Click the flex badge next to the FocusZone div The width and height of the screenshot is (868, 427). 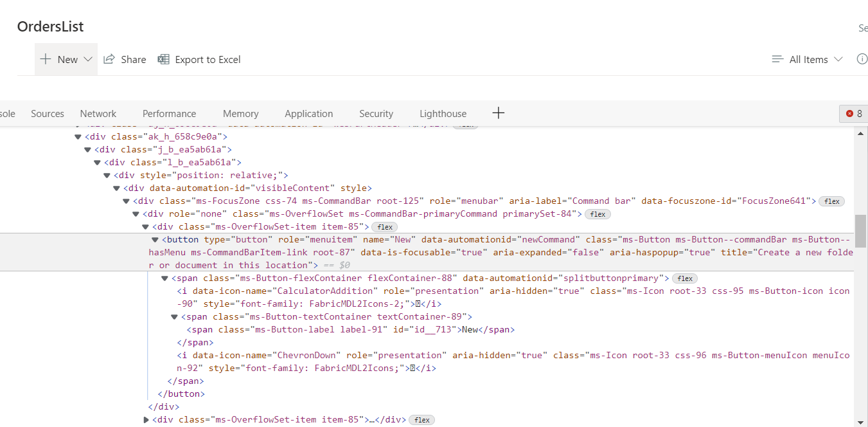click(831, 201)
